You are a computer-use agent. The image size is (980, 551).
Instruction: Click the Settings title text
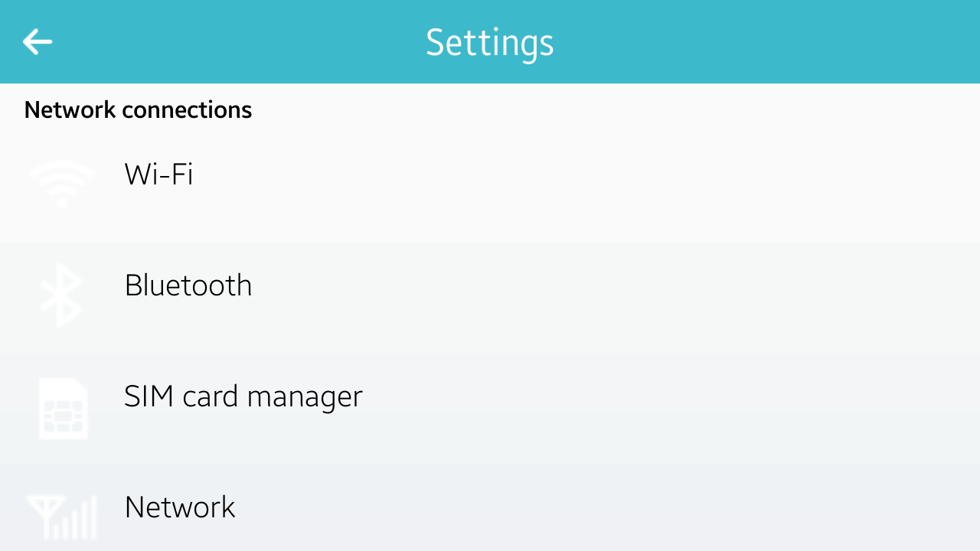click(x=489, y=42)
